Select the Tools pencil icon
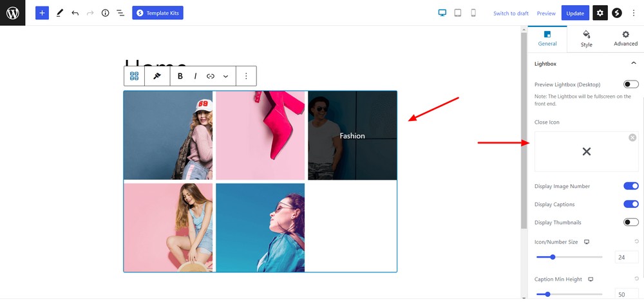644x302 pixels. (x=59, y=13)
